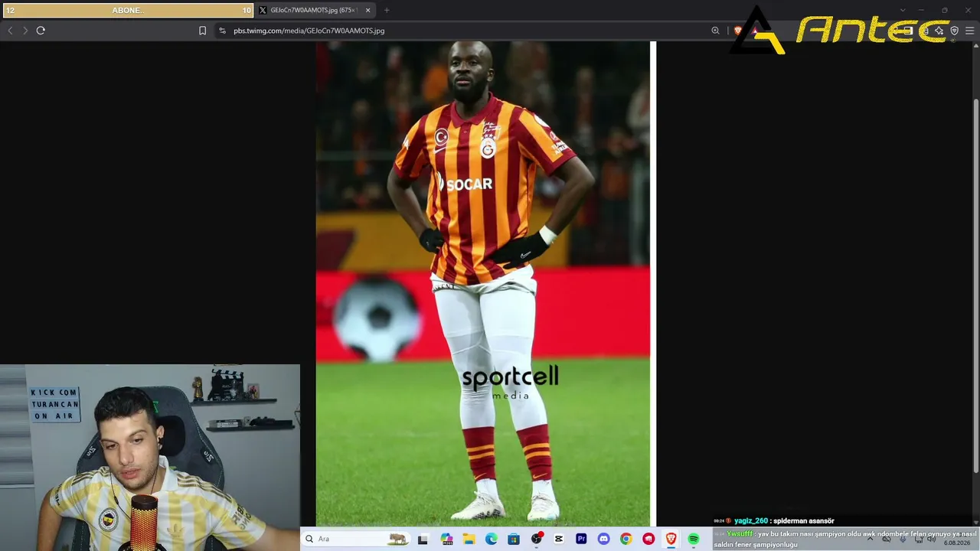Open site settings icon beside URL
980x551 pixels.
[x=222, y=31]
